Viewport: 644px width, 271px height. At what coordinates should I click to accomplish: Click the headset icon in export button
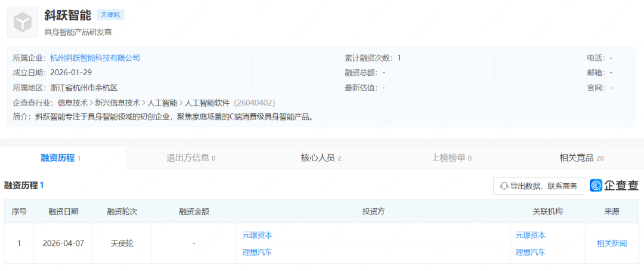click(x=504, y=186)
